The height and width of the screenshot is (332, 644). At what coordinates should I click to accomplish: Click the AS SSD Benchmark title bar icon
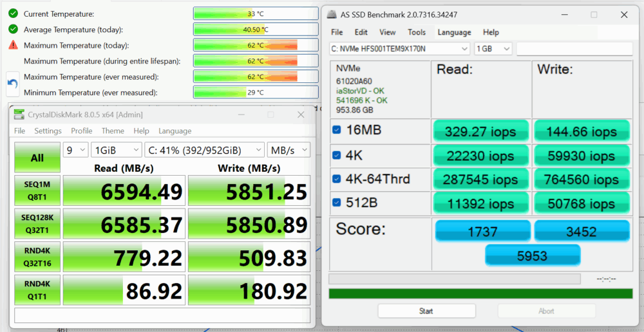[332, 15]
